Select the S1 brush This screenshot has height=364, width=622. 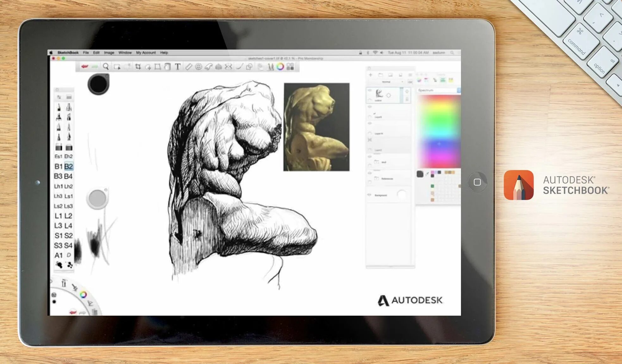59,235
